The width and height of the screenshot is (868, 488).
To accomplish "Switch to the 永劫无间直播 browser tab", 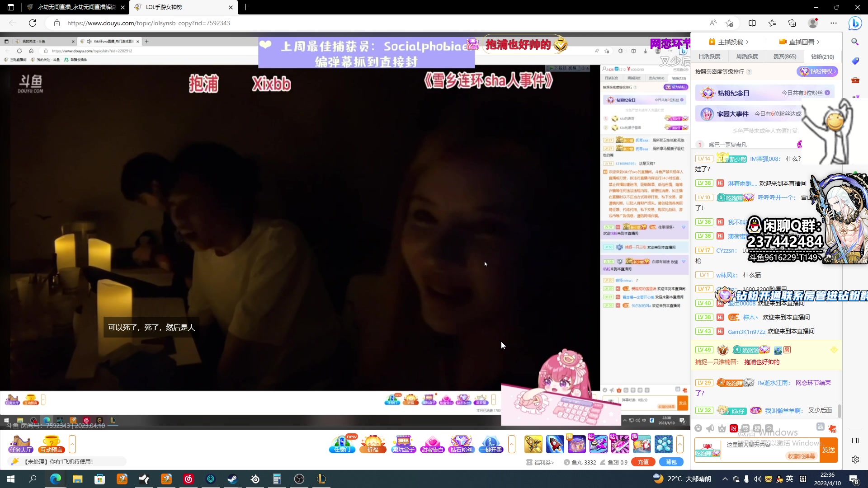I will (76, 7).
